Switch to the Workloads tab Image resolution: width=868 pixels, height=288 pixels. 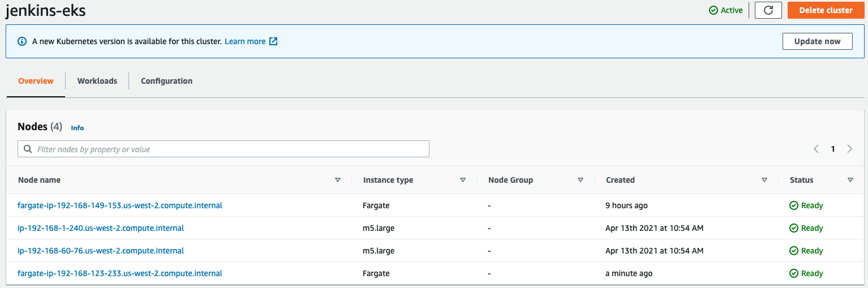pyautogui.click(x=97, y=81)
